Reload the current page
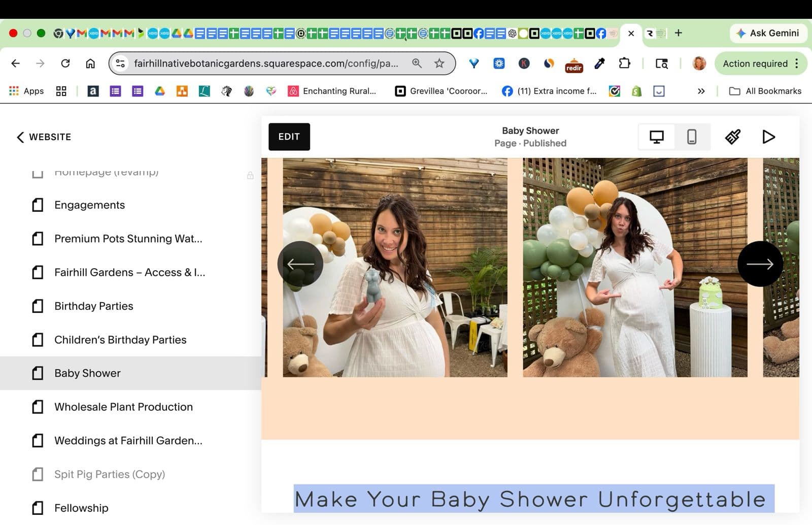Screen dimensions: 812x525 65,63
